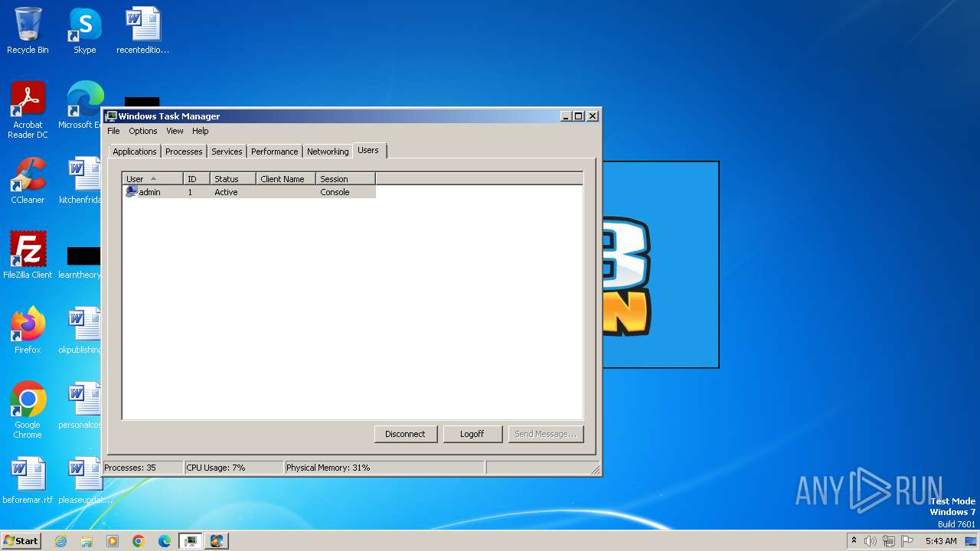
Task: Sort by User column header
Action: 152,179
